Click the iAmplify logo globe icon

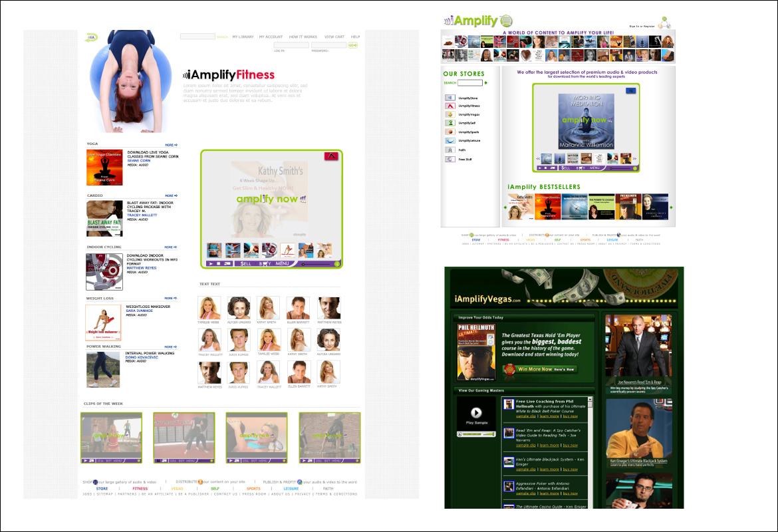[x=506, y=21]
